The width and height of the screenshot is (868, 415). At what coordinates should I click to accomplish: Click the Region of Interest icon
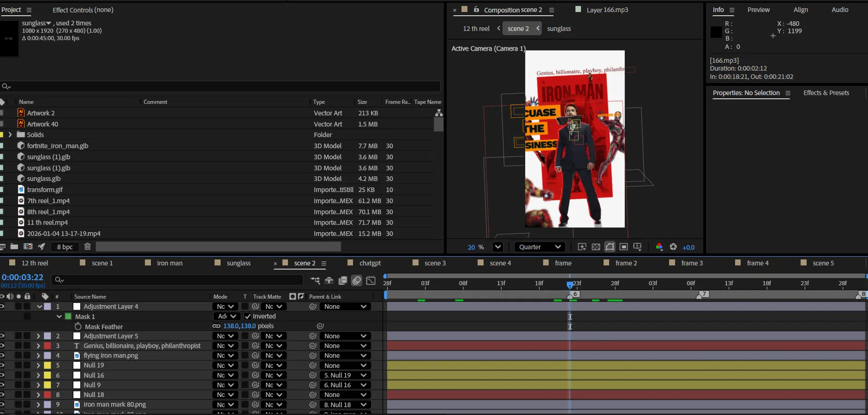(x=623, y=247)
